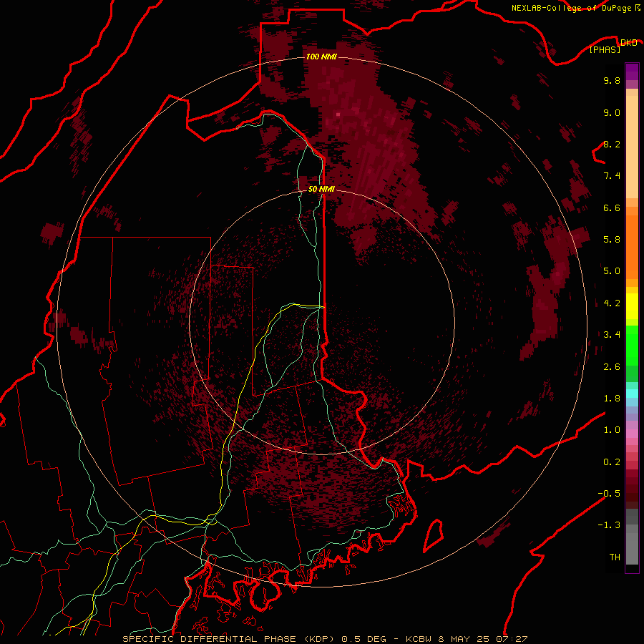Pick the pink segment of the color bar
The height and width of the screenshot is (644, 644).
[632, 434]
